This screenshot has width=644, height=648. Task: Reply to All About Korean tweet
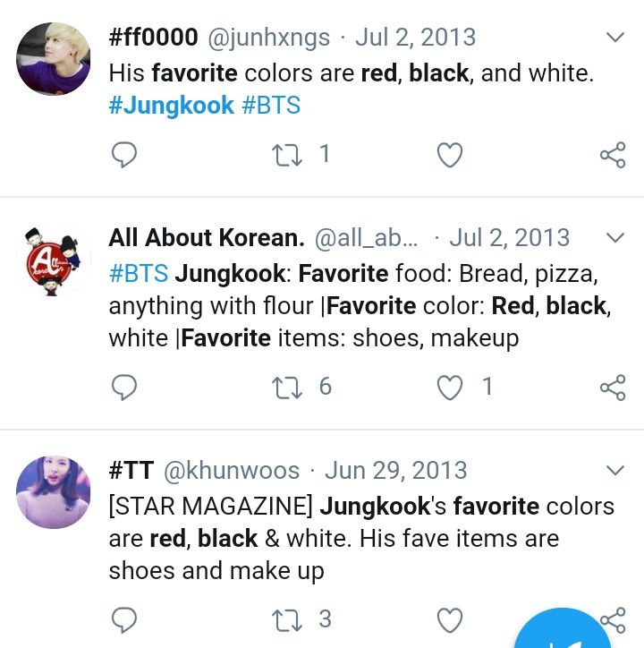point(124,388)
